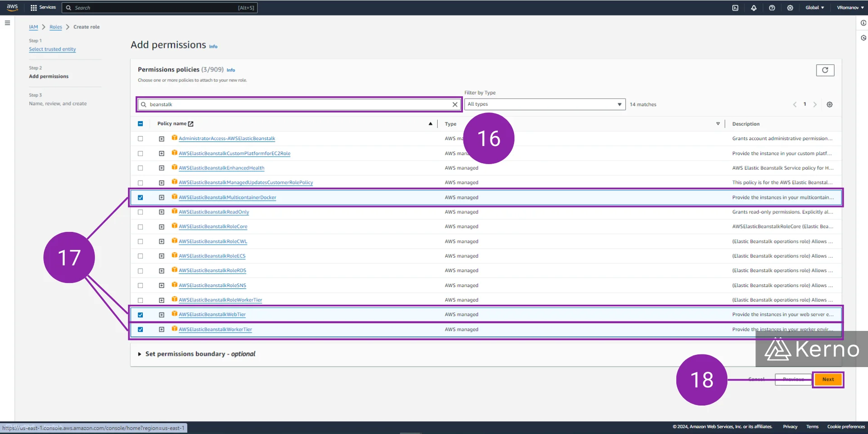
Task: Toggle the left navigation hamburger menu
Action: (x=7, y=23)
